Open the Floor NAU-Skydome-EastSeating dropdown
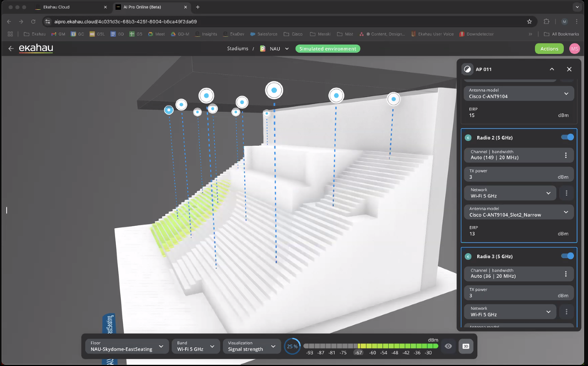The height and width of the screenshot is (366, 588). click(127, 346)
